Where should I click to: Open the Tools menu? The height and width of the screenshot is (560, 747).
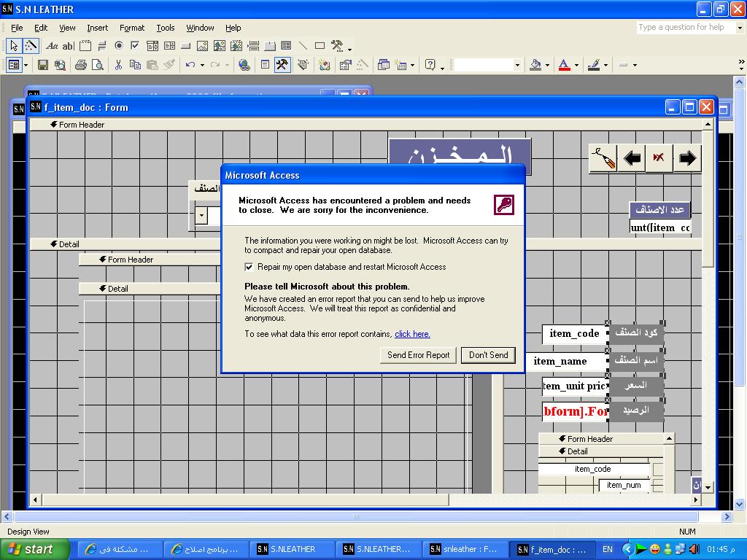click(166, 28)
